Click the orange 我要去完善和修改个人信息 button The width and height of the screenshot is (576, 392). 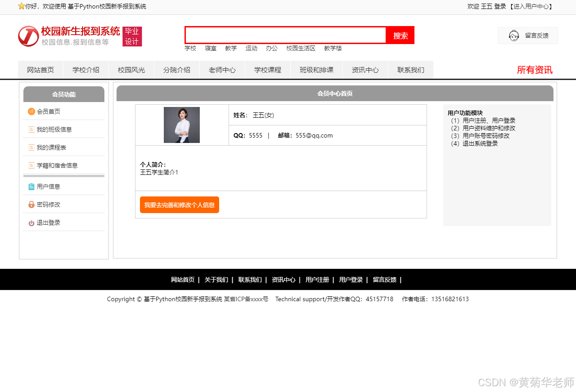click(x=180, y=205)
